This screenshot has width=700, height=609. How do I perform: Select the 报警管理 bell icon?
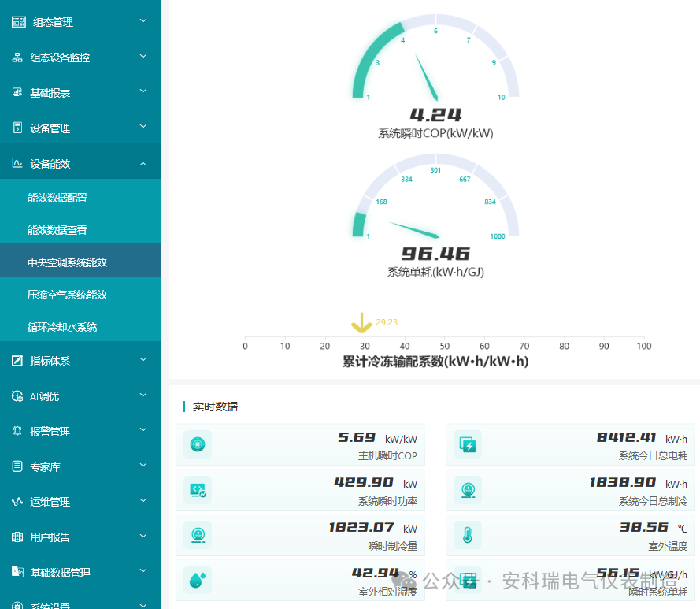pos(17,431)
